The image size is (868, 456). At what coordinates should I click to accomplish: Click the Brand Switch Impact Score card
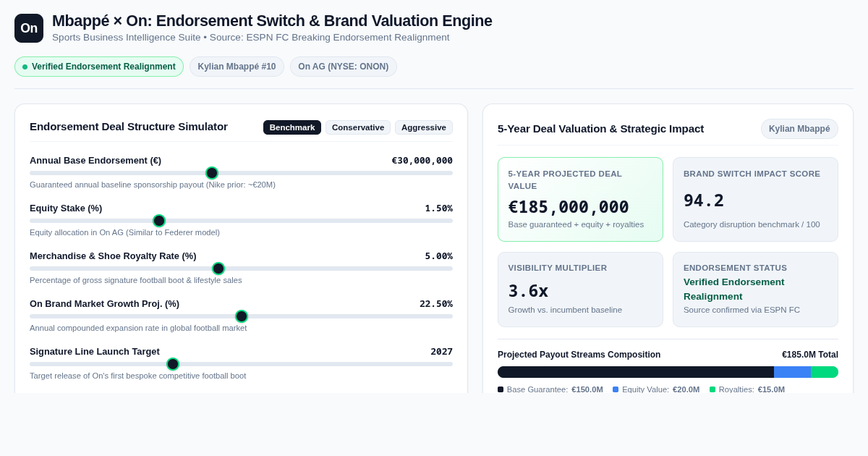point(755,200)
